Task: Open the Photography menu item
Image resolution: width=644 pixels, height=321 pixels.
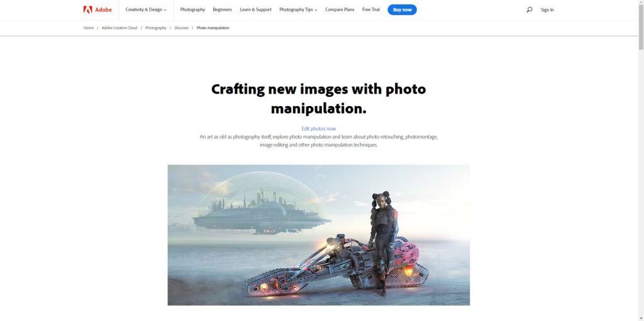Action: (x=192, y=9)
